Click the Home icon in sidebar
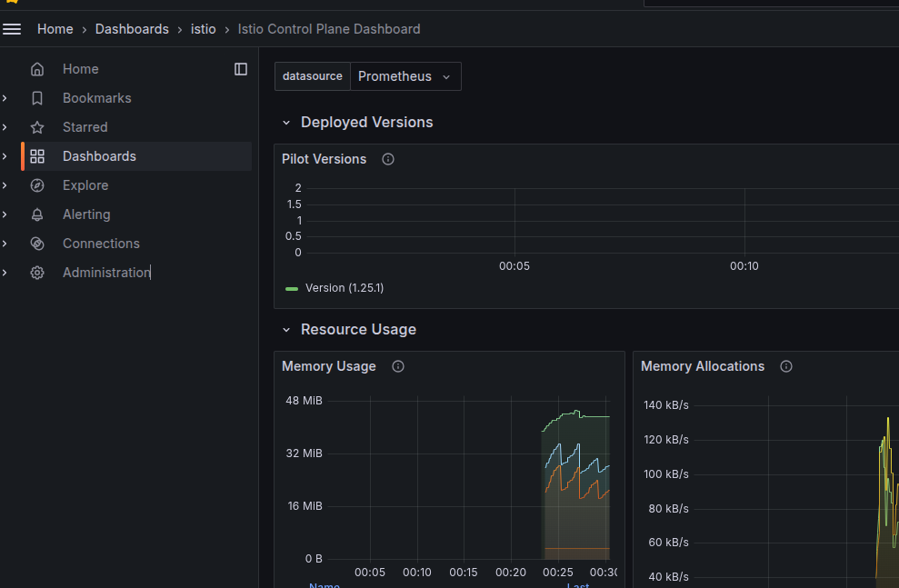 point(37,69)
